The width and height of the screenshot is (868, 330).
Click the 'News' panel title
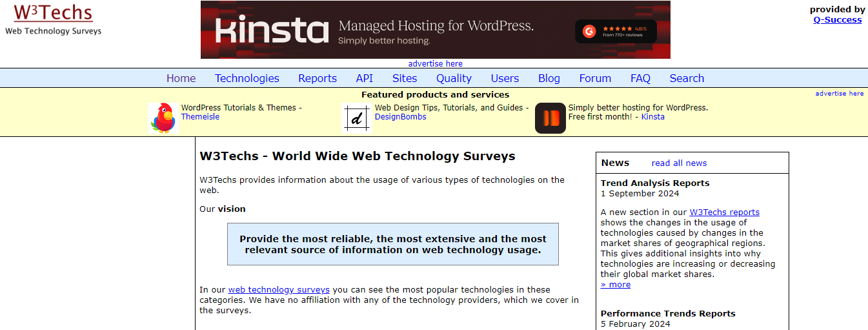pyautogui.click(x=615, y=163)
